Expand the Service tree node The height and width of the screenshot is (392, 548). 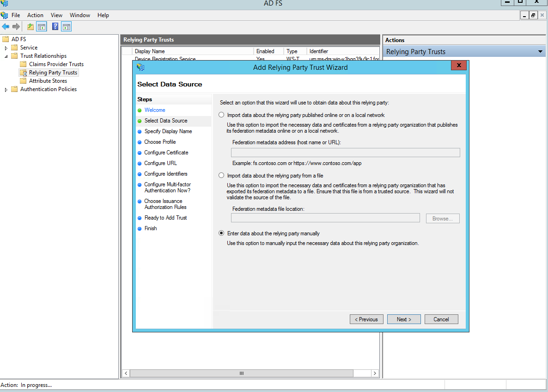[x=6, y=48]
